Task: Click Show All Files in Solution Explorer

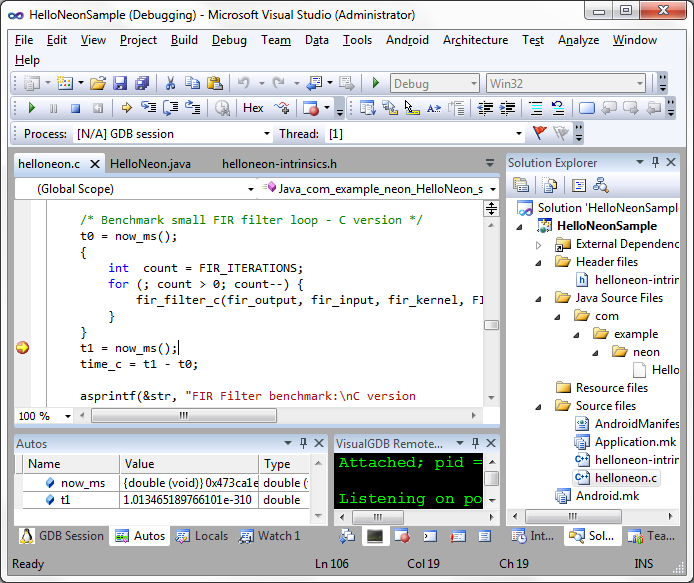Action: [549, 184]
